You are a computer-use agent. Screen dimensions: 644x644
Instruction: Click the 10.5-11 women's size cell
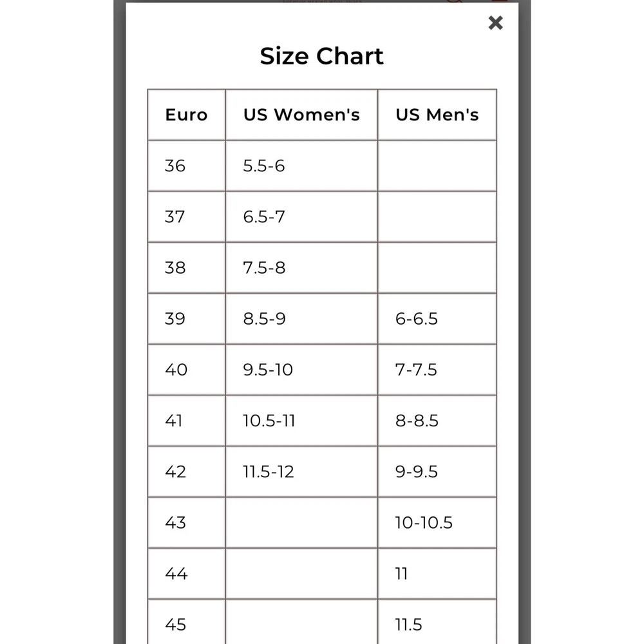click(301, 420)
